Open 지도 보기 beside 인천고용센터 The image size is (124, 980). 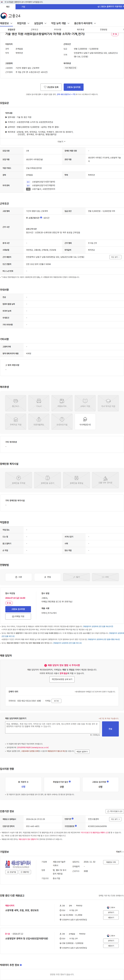[115, 819]
